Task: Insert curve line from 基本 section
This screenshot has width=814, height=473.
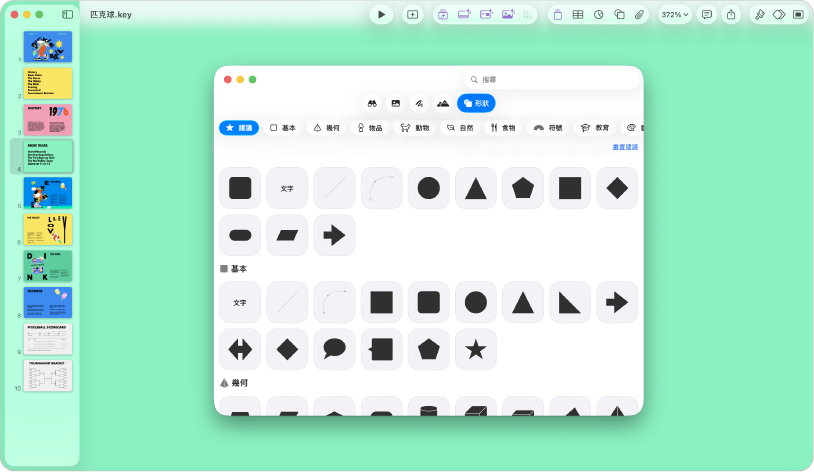Action: click(334, 302)
